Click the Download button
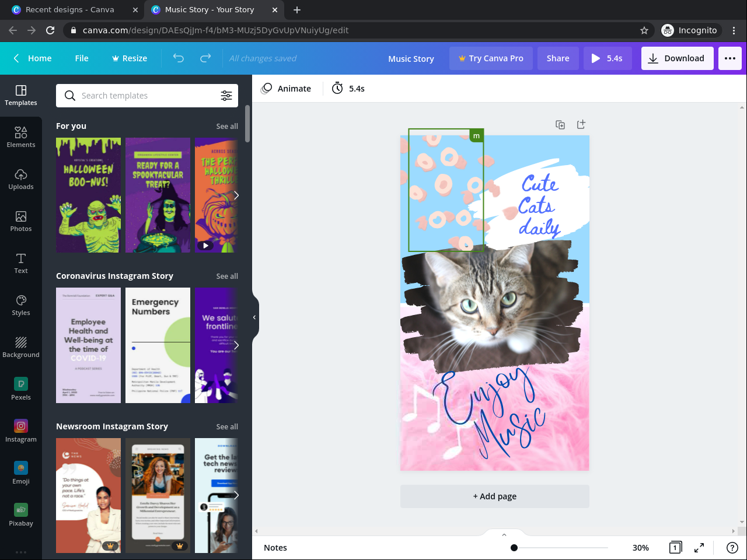This screenshot has height=560, width=747. click(x=678, y=58)
